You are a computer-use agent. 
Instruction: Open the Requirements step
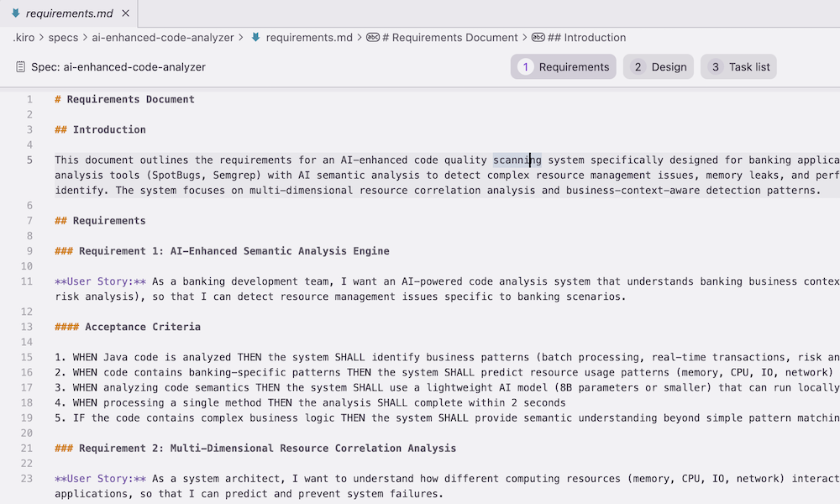pyautogui.click(x=563, y=67)
